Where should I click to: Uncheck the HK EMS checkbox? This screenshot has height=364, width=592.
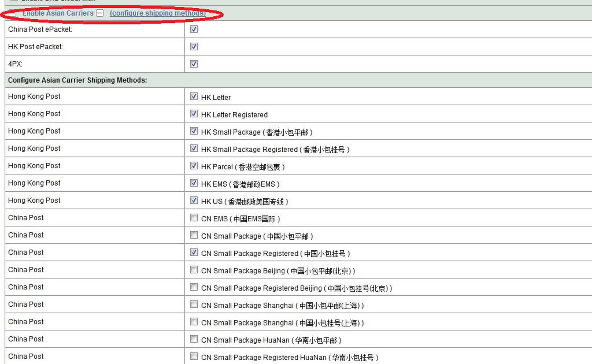click(194, 183)
